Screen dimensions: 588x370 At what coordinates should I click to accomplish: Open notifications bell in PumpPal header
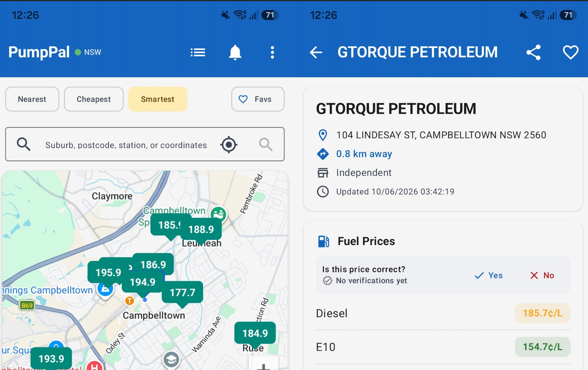(235, 53)
